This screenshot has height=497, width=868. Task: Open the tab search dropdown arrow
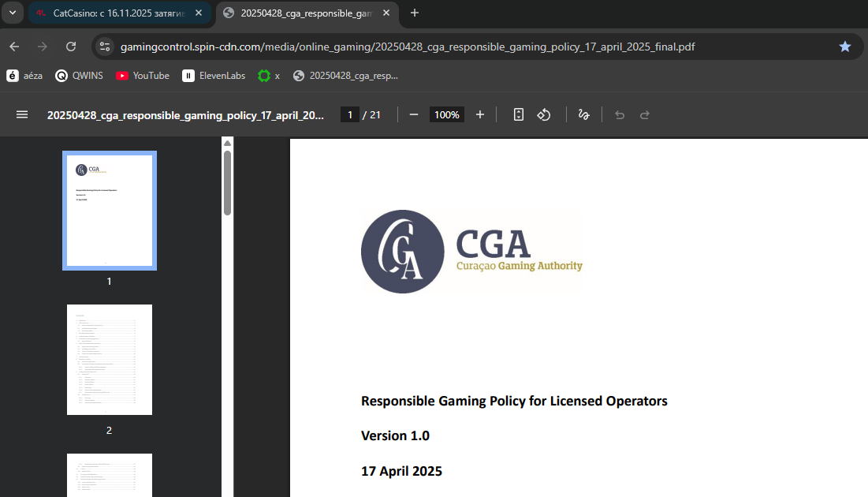click(x=12, y=13)
